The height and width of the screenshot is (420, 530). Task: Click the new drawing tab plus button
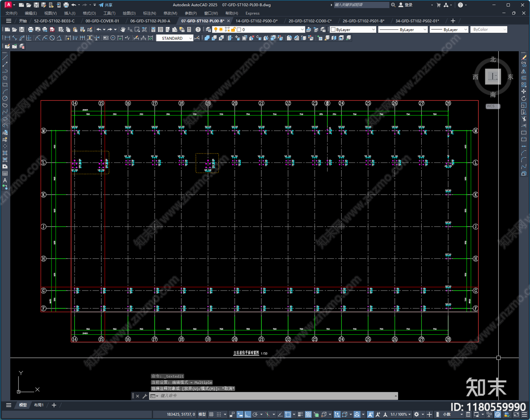(x=453, y=21)
